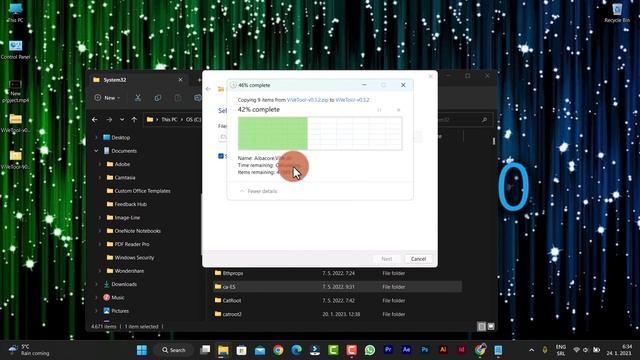
Task: Open WhatsApp from the taskbar
Action: [x=370, y=350]
